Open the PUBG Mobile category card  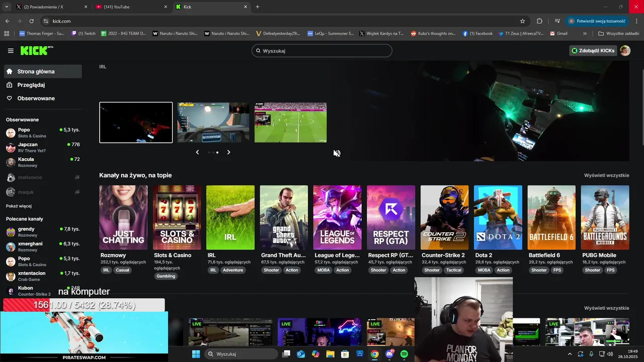pyautogui.click(x=605, y=218)
